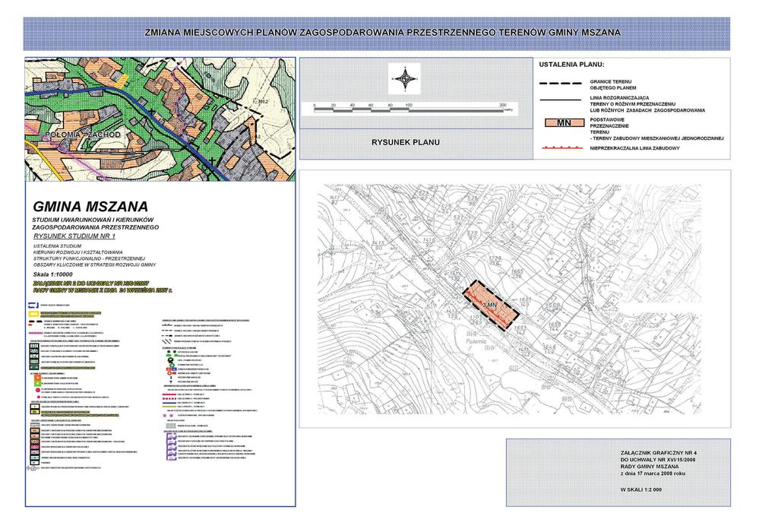Select the date 'z dnia 17 marca 2008 roku'
778x532 pixels.
[x=653, y=474]
